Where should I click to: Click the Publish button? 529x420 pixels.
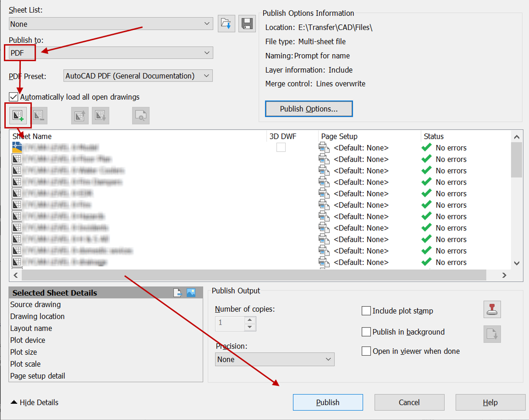pos(328,402)
